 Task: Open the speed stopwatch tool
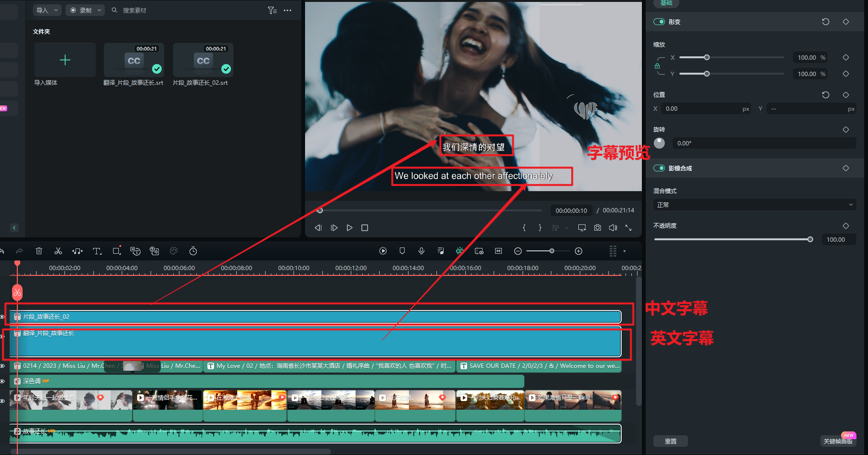tap(193, 251)
